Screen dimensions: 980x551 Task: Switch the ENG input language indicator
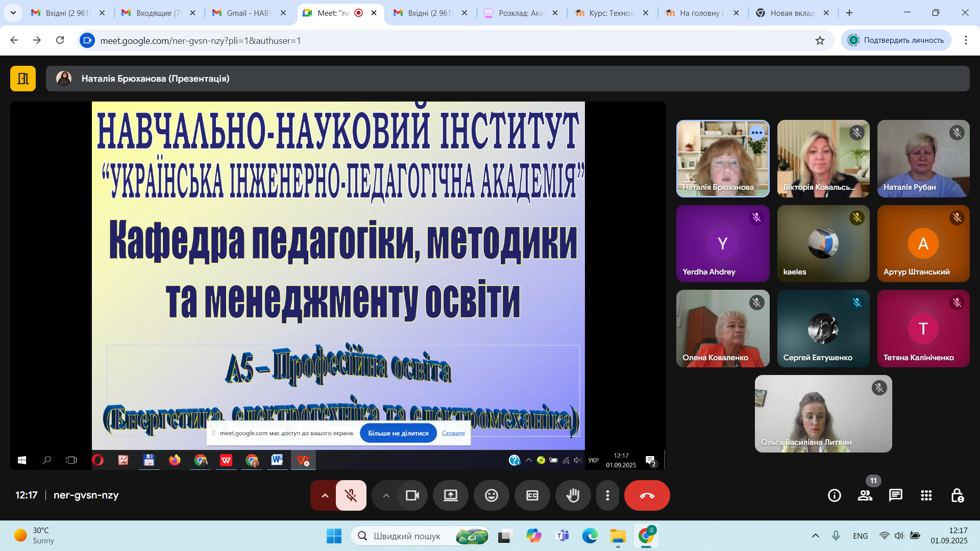click(x=861, y=536)
